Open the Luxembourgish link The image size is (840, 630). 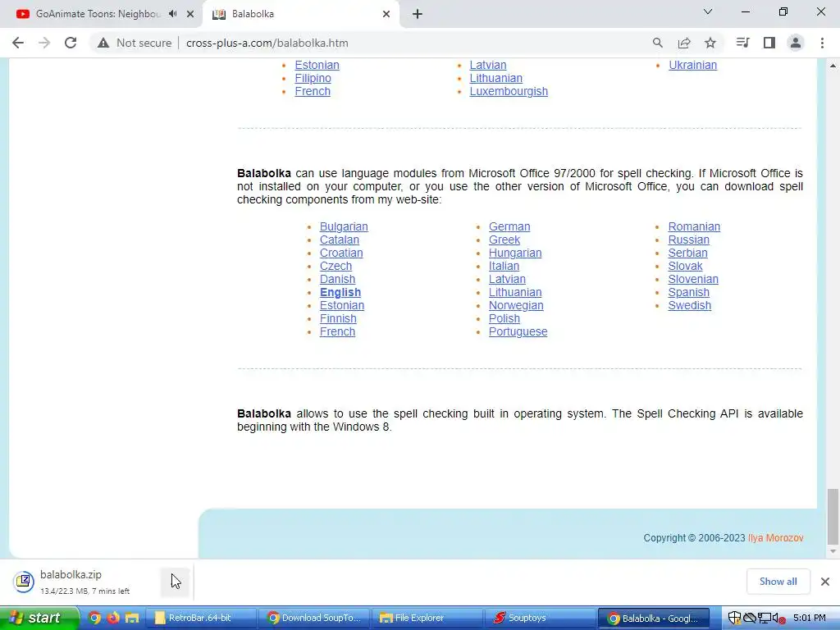[x=509, y=91]
